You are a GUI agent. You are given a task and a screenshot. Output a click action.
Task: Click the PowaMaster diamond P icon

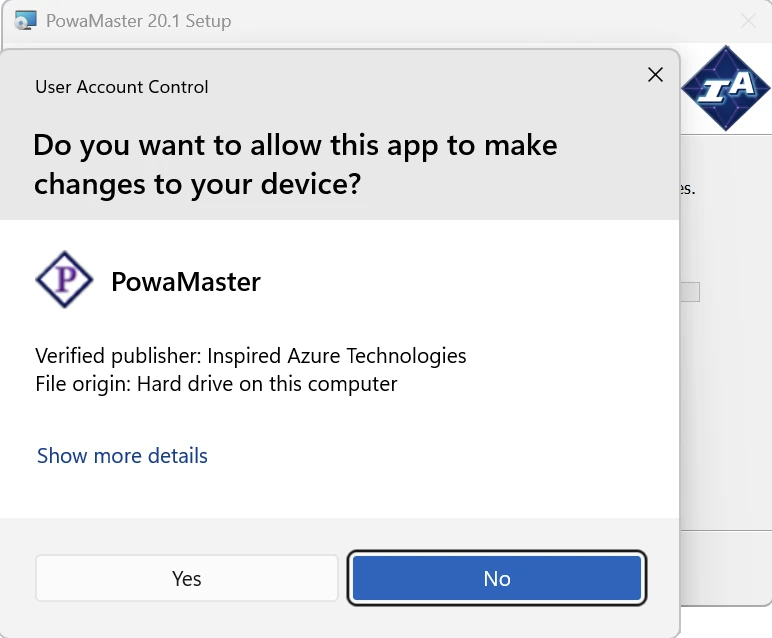tap(64, 280)
